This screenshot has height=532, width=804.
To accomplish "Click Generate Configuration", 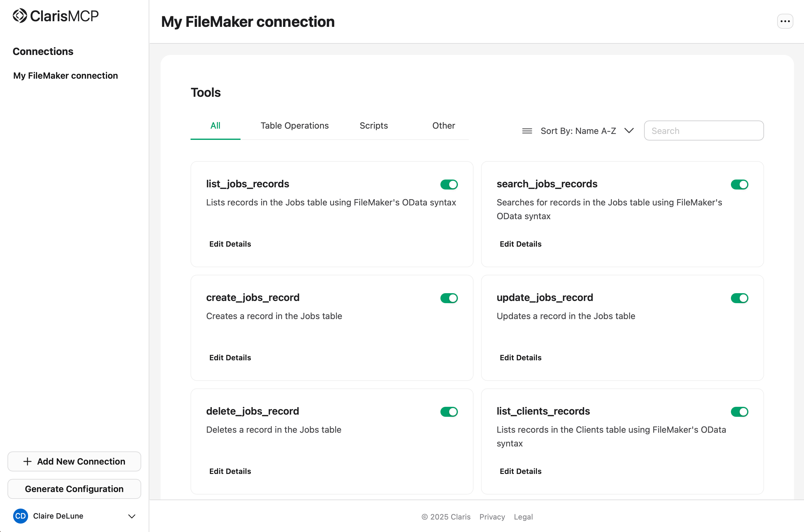I will click(74, 489).
